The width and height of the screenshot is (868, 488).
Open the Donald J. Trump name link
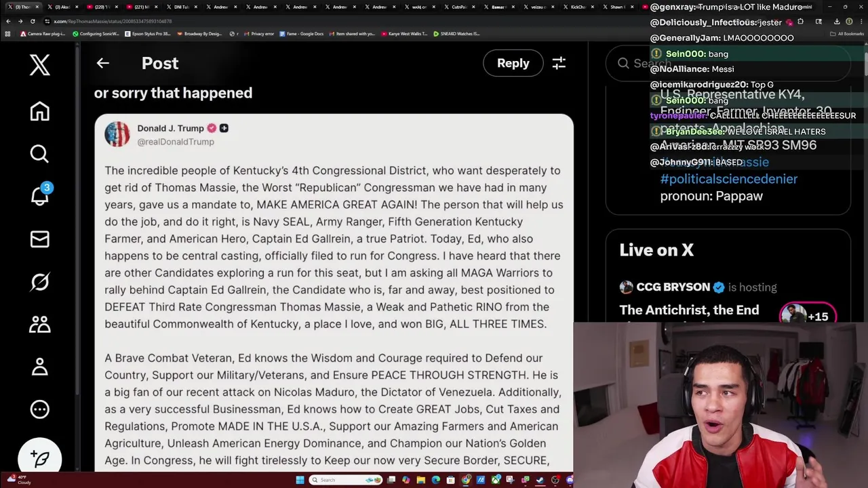click(170, 128)
